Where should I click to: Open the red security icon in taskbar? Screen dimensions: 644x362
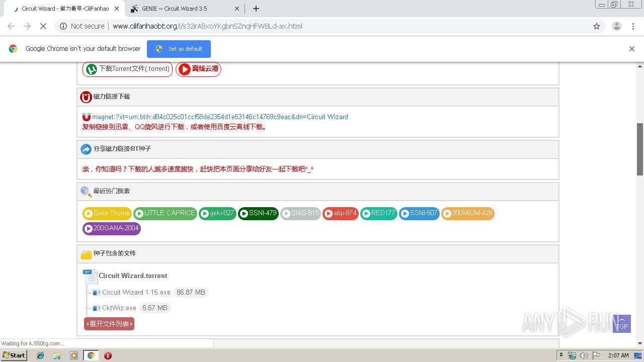[108, 355]
